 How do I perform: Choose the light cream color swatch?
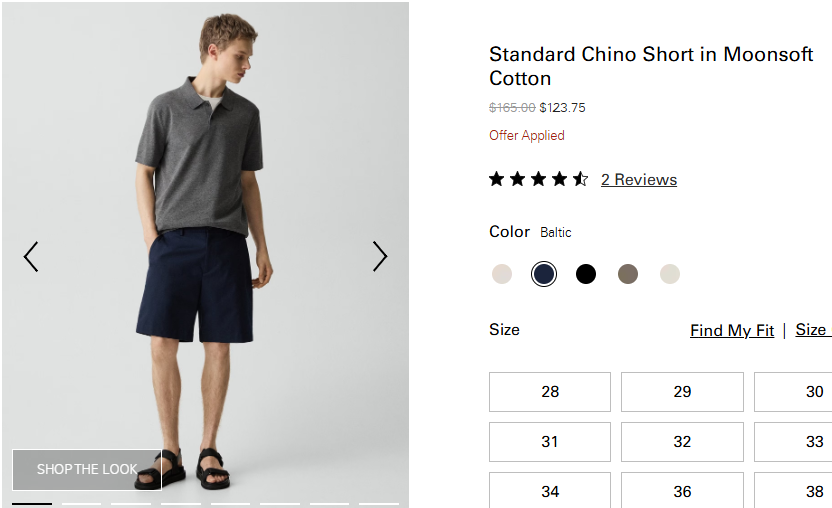pyautogui.click(x=670, y=274)
